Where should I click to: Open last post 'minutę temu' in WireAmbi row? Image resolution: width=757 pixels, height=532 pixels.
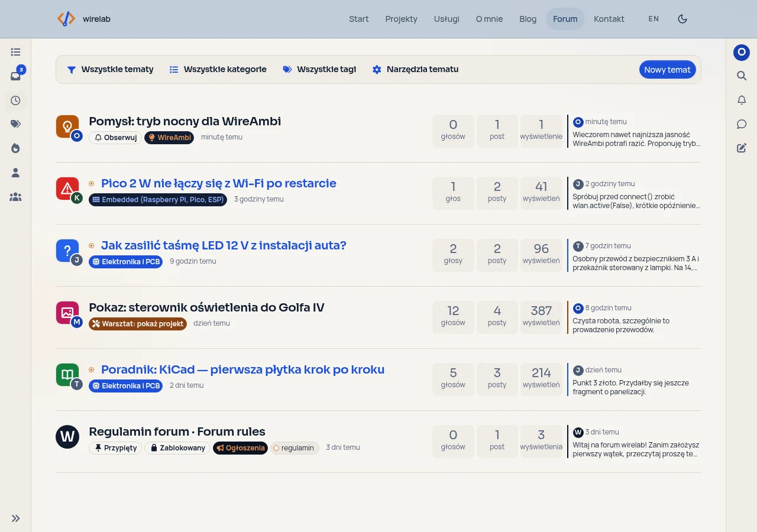(606, 122)
